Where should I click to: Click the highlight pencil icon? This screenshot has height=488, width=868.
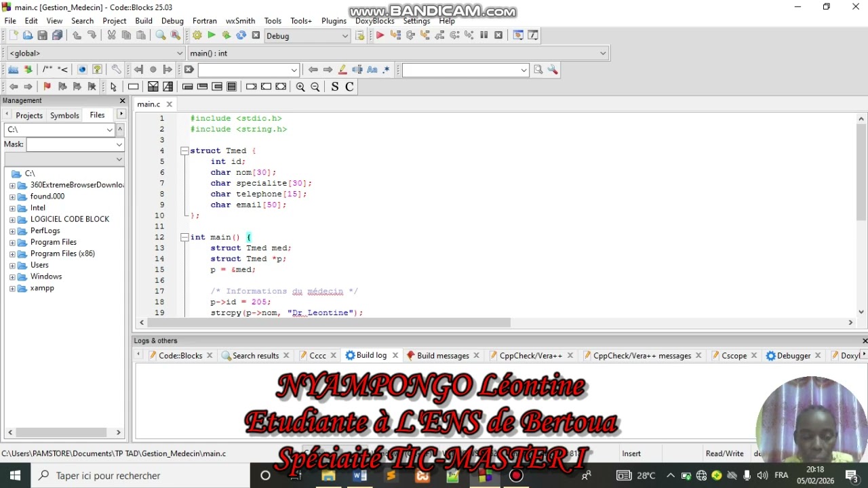(x=342, y=69)
